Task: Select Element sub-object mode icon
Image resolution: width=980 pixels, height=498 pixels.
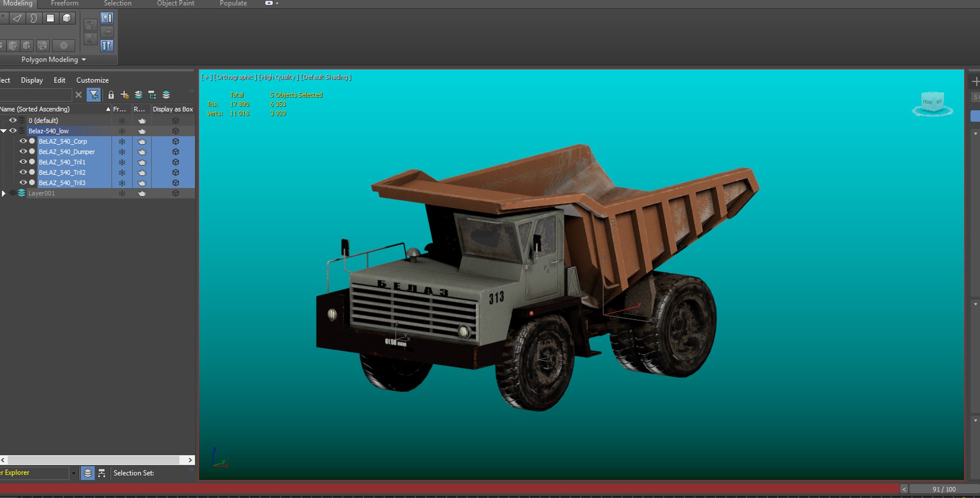Action: pos(67,18)
